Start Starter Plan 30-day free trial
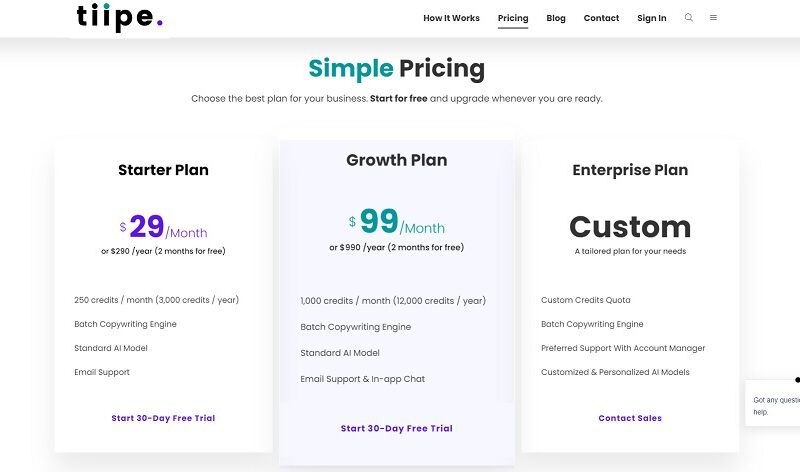Viewport: 800px width, 472px height. 163,418
